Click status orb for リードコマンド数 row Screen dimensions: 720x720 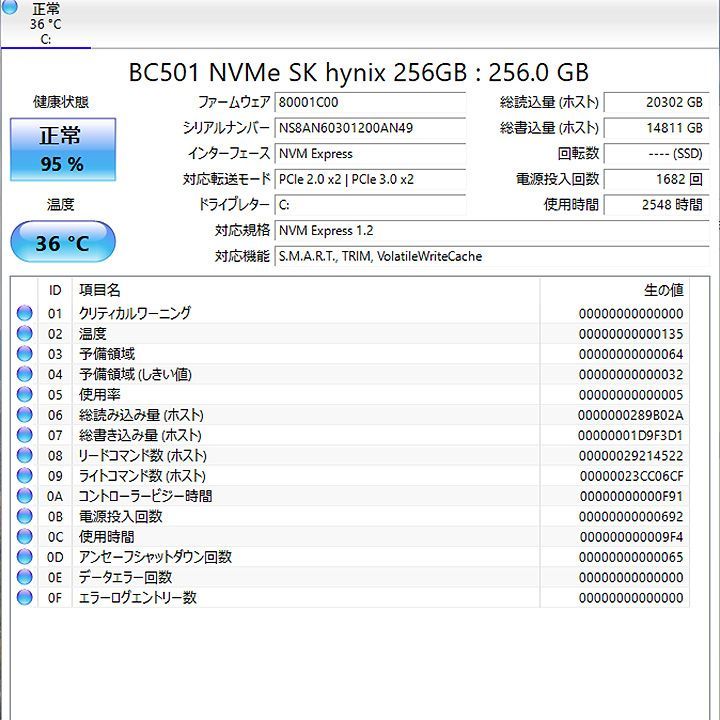point(24,455)
